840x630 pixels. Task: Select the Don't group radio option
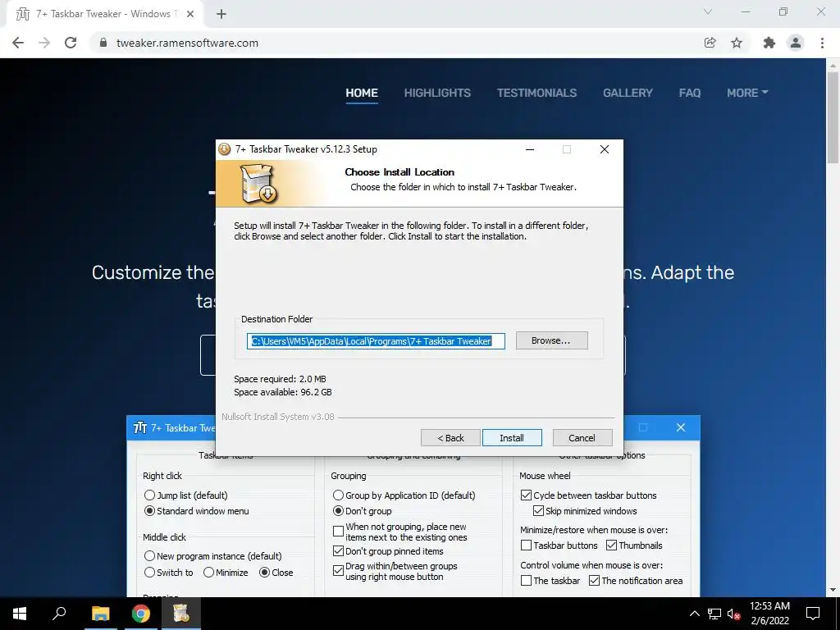tap(362, 511)
